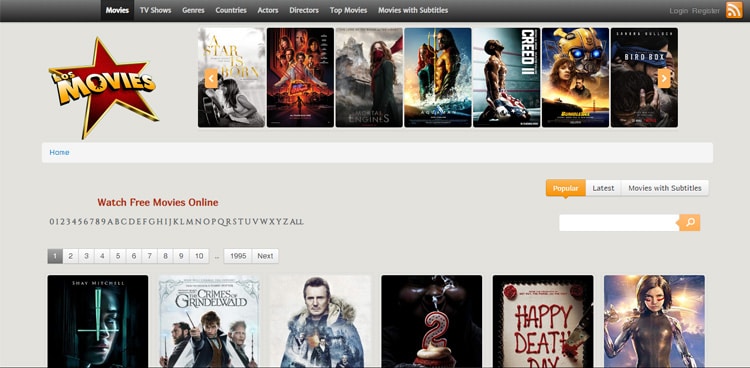Click the Los Movies star logo
750x368 pixels.
pos(103,88)
